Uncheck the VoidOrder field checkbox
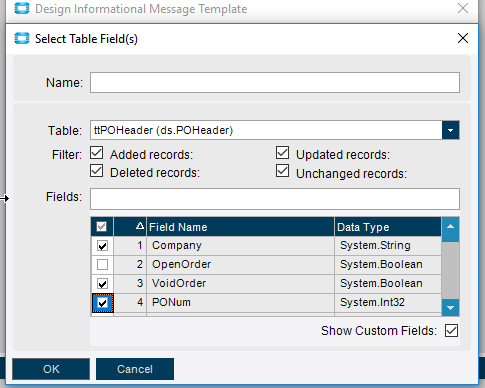This screenshot has height=388, width=485. tap(102, 284)
